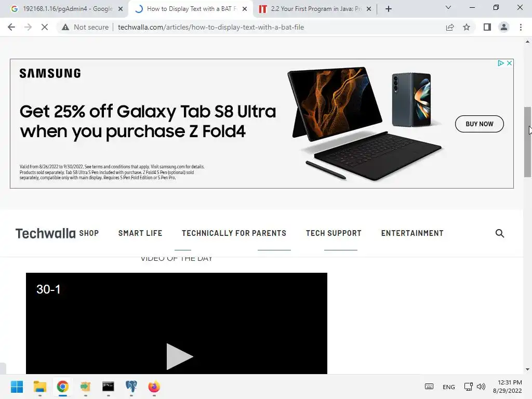The image size is (532, 399).
Task: Toggle the browser side panel icon
Action: point(487,27)
